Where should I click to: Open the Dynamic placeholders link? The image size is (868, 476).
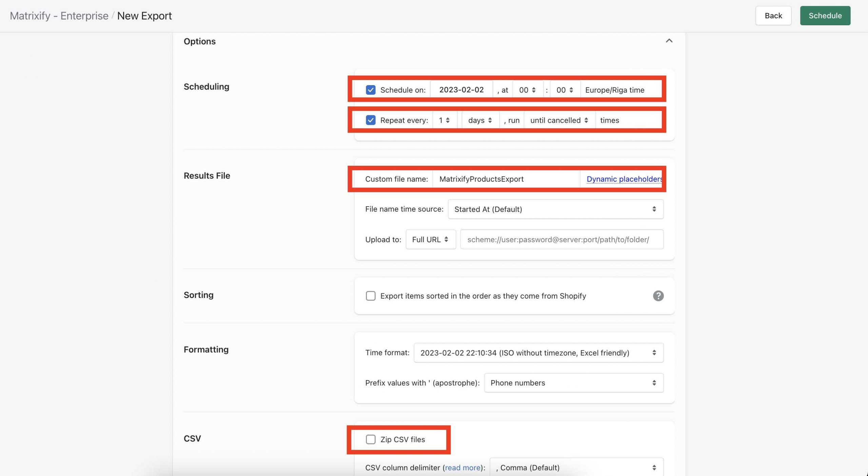pos(624,179)
